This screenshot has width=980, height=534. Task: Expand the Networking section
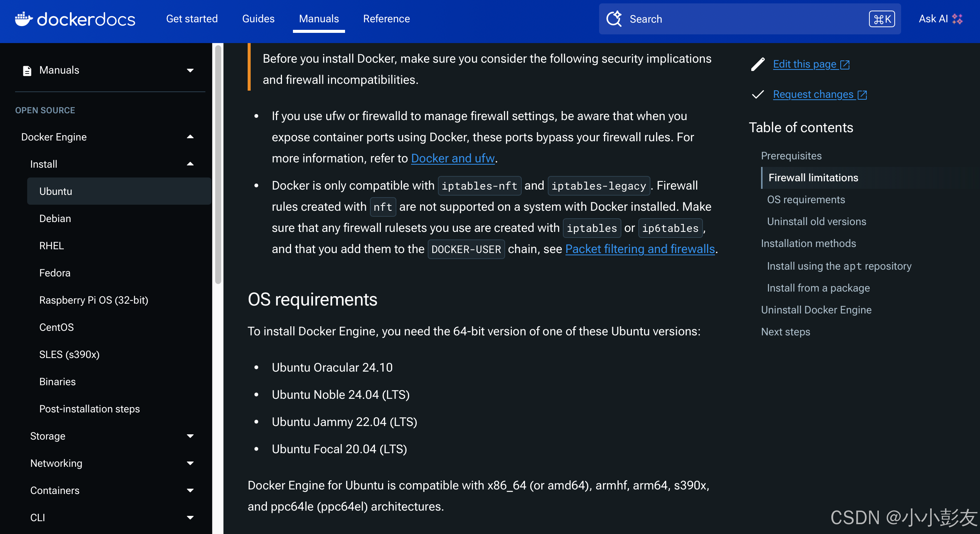tap(190, 463)
